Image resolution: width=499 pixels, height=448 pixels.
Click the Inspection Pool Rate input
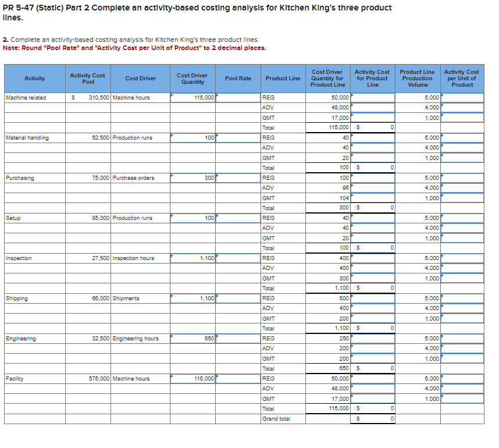(x=238, y=258)
